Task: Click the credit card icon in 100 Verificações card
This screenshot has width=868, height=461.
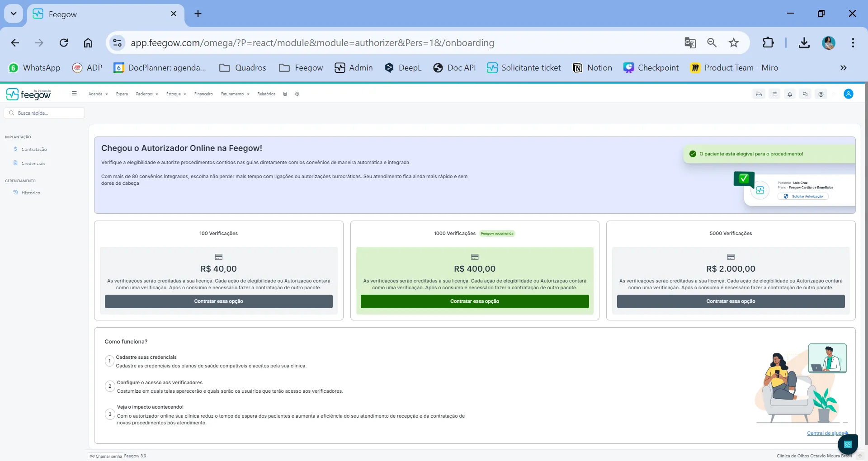Action: tap(219, 257)
